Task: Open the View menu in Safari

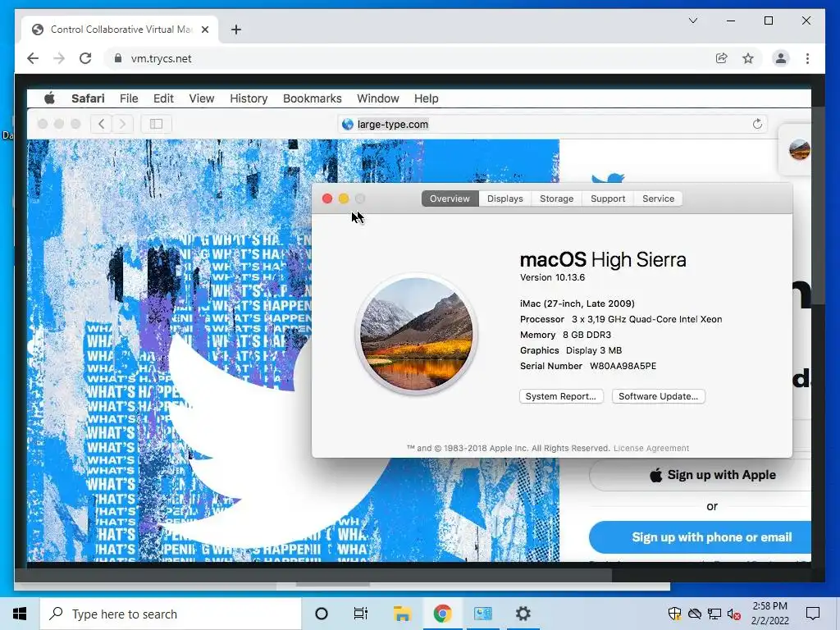Action: click(x=202, y=98)
